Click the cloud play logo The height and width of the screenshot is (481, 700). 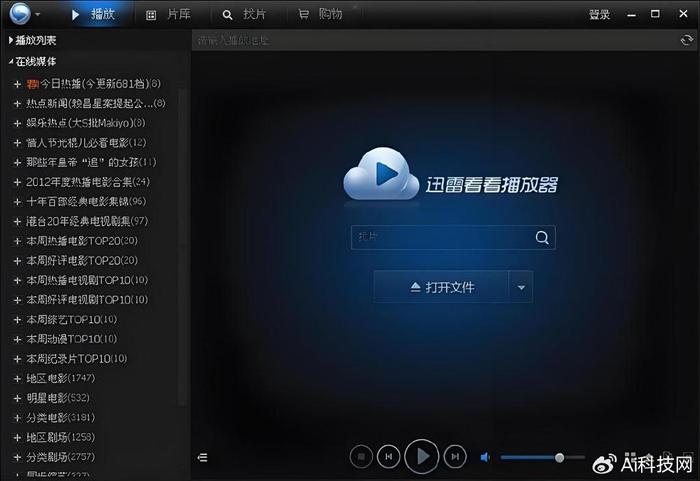coord(381,175)
